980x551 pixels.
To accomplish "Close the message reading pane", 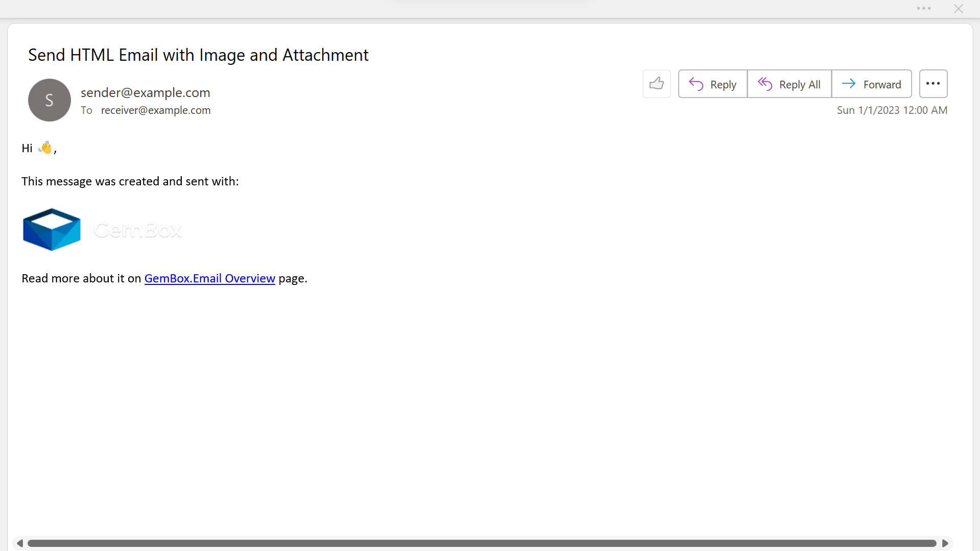I will click(958, 9).
